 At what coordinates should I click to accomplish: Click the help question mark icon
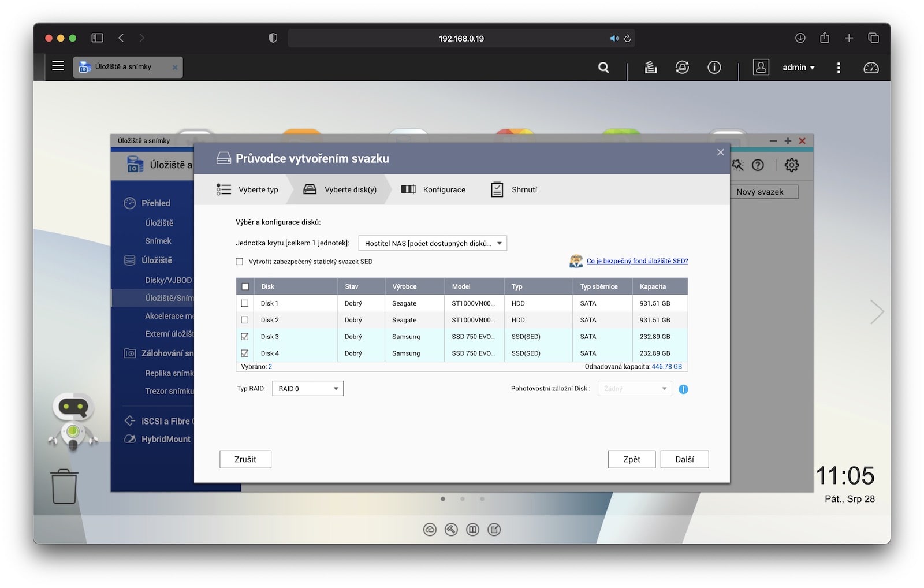coord(758,165)
